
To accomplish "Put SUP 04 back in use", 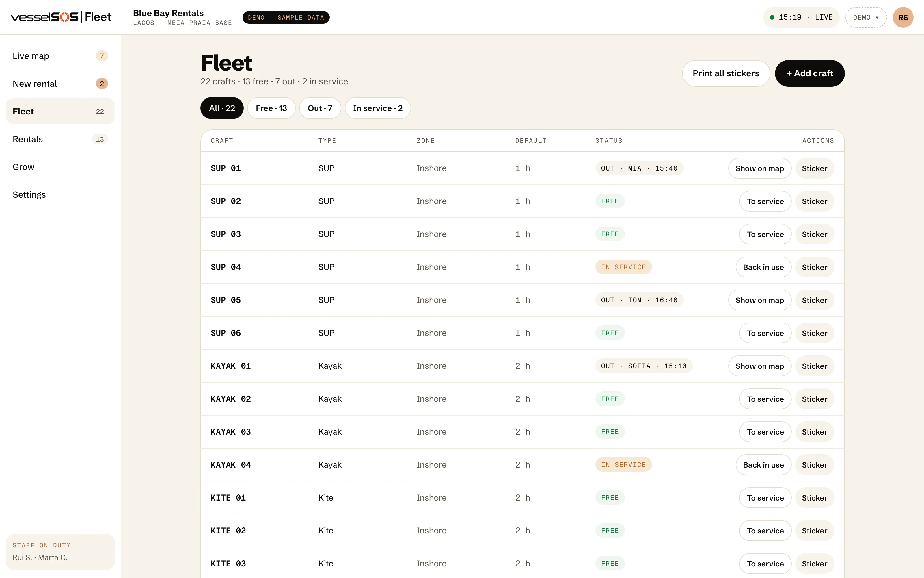I will (x=763, y=267).
